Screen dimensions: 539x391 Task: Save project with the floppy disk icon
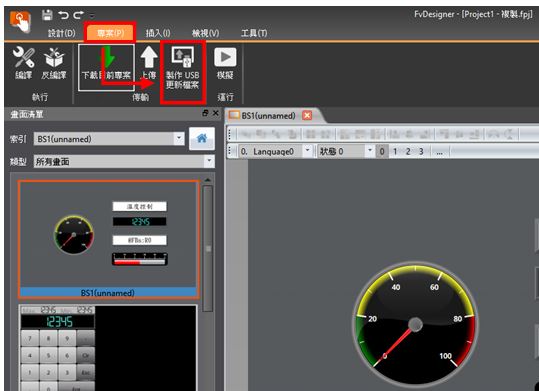47,15
